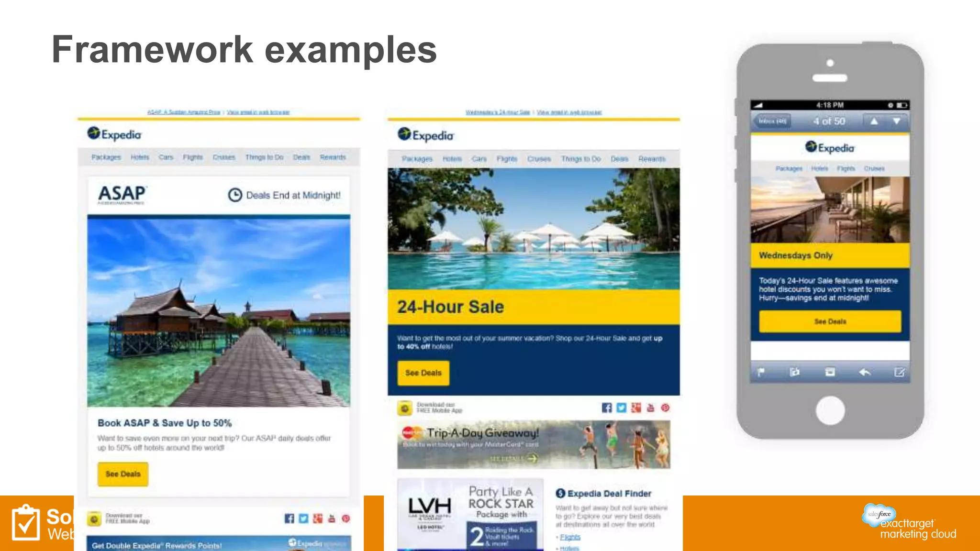
Task: Click Facebook icon in left ASAP email
Action: (290, 518)
